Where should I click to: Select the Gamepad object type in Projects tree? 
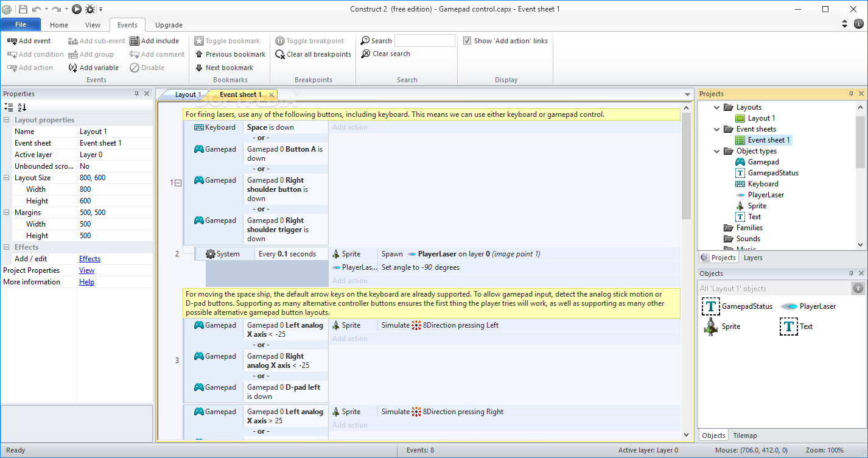(x=757, y=162)
